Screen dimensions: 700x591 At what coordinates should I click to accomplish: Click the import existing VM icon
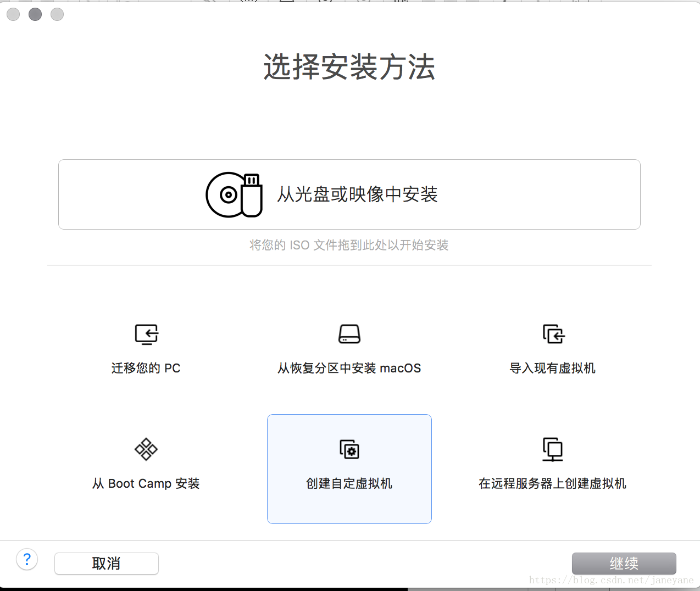pos(553,334)
